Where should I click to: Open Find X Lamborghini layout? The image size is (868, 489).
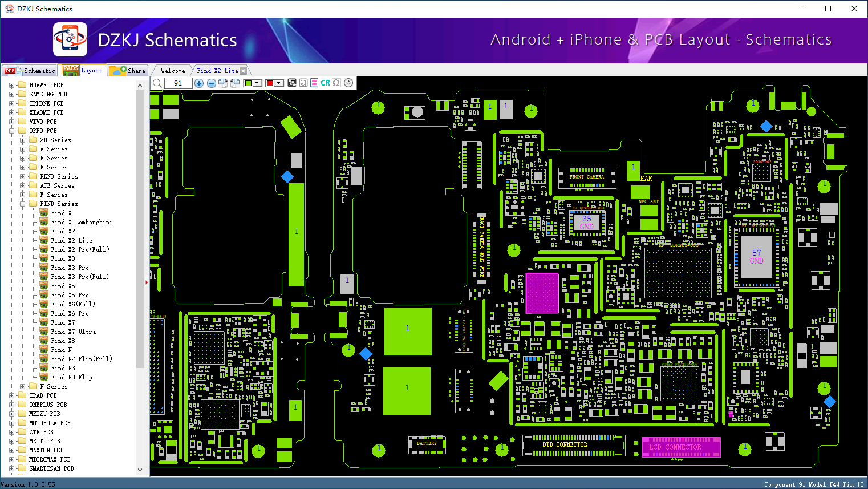tap(82, 222)
